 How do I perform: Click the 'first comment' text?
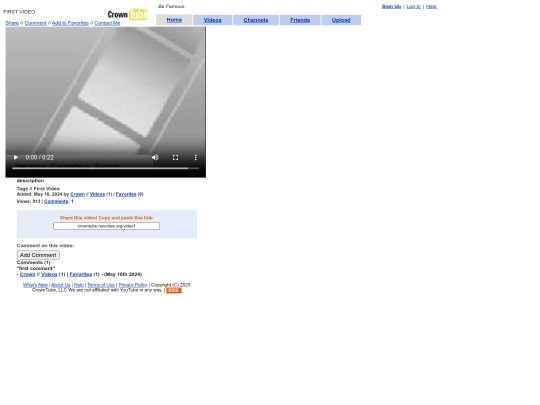(x=36, y=268)
